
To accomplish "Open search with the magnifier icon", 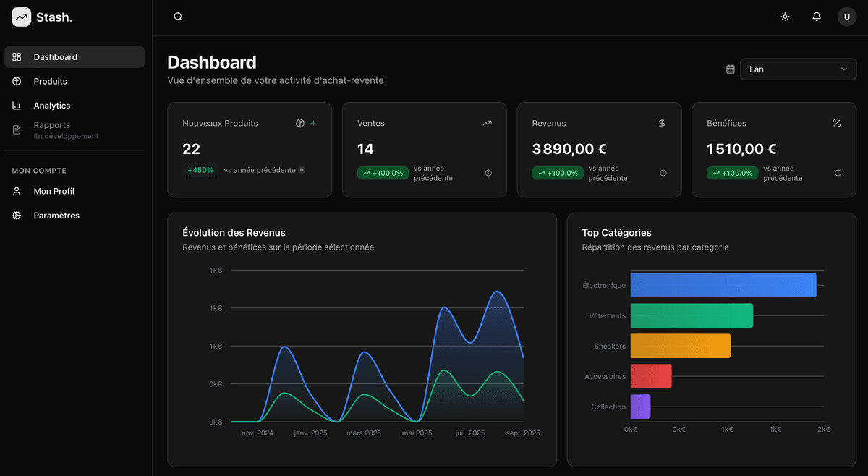I will [178, 17].
